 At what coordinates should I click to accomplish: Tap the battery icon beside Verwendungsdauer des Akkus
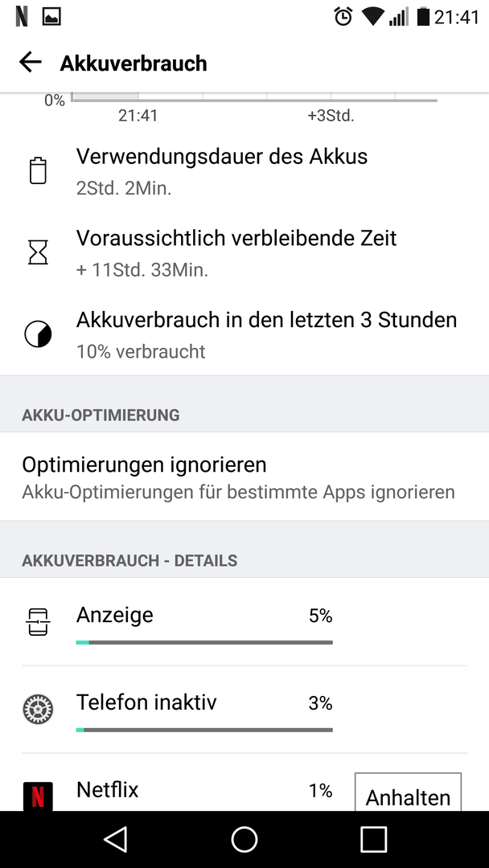pyautogui.click(x=38, y=170)
